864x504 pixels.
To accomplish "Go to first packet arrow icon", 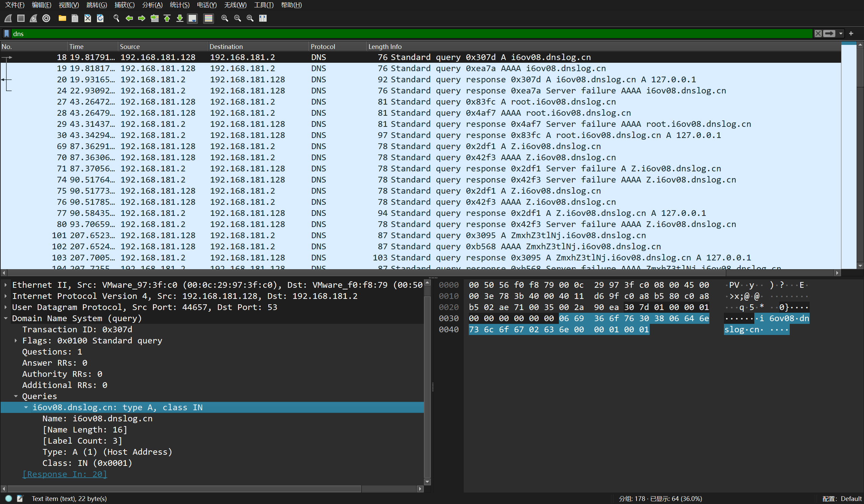I will coord(167,18).
